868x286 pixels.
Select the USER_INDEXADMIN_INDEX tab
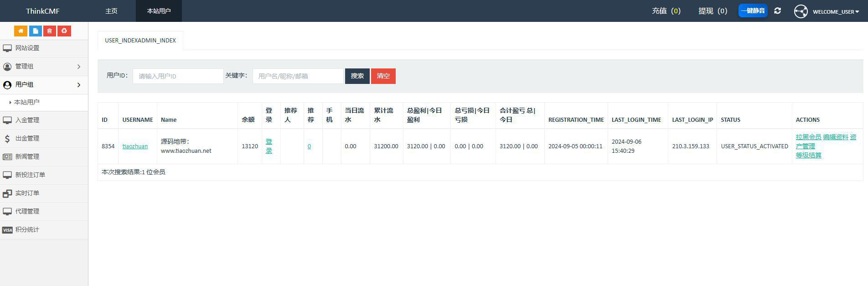coord(140,41)
